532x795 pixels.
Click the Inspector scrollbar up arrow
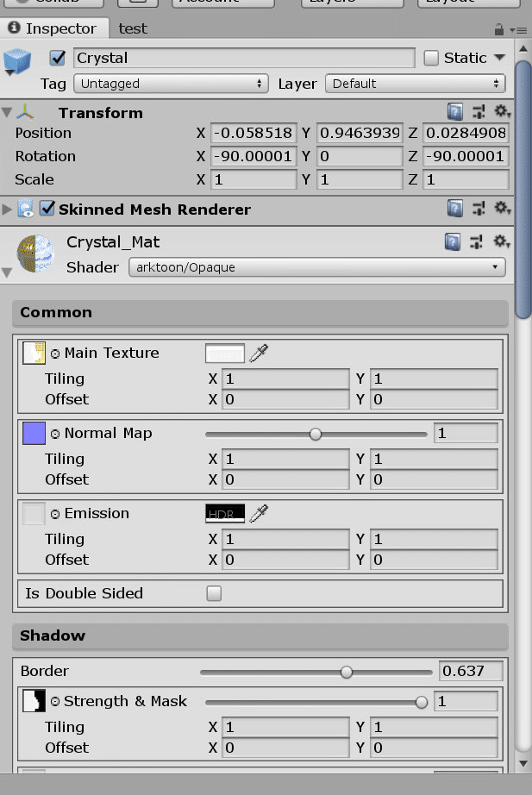tap(523, 49)
